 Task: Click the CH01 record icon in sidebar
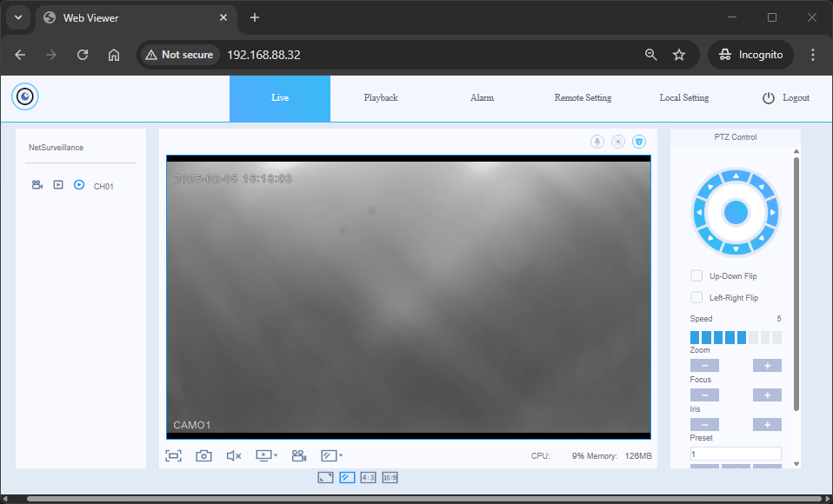37,185
